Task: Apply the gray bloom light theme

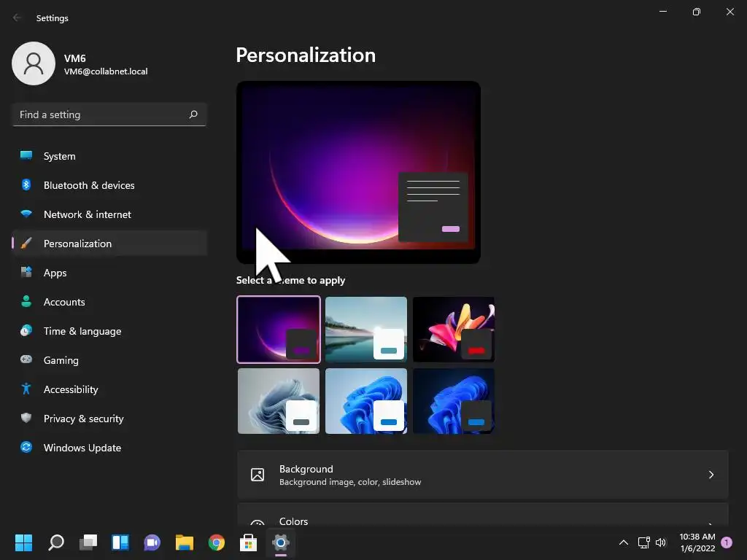Action: click(x=279, y=401)
